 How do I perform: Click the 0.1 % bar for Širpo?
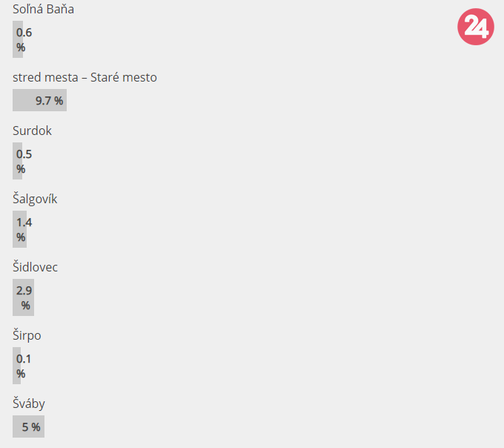16,366
